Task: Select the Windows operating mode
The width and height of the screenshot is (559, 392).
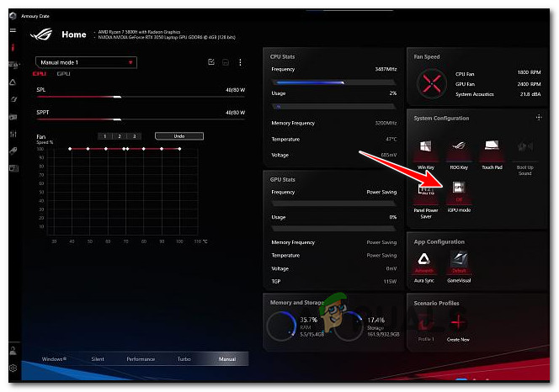Action: 54,359
